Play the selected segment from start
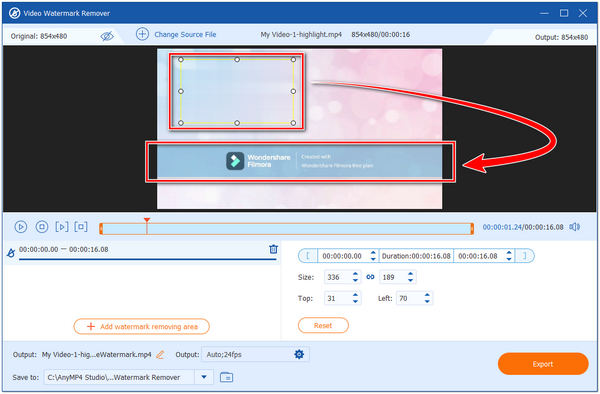This screenshot has height=394, width=600. [x=62, y=227]
